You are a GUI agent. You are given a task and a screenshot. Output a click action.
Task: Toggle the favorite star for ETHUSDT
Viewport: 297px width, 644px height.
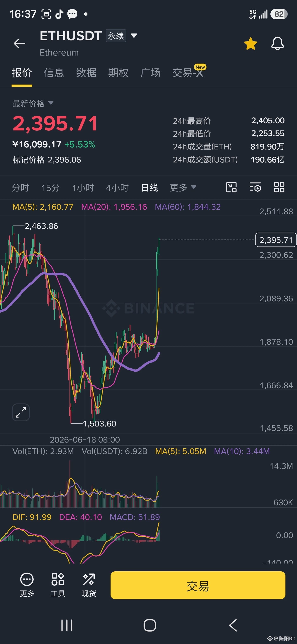[251, 44]
